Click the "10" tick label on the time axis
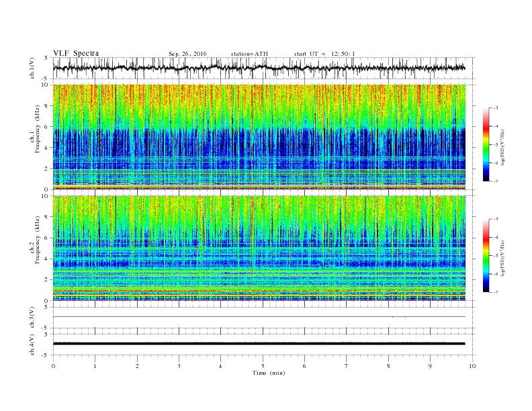Image resolution: width=532 pixels, height=411 pixels. pos(472,366)
